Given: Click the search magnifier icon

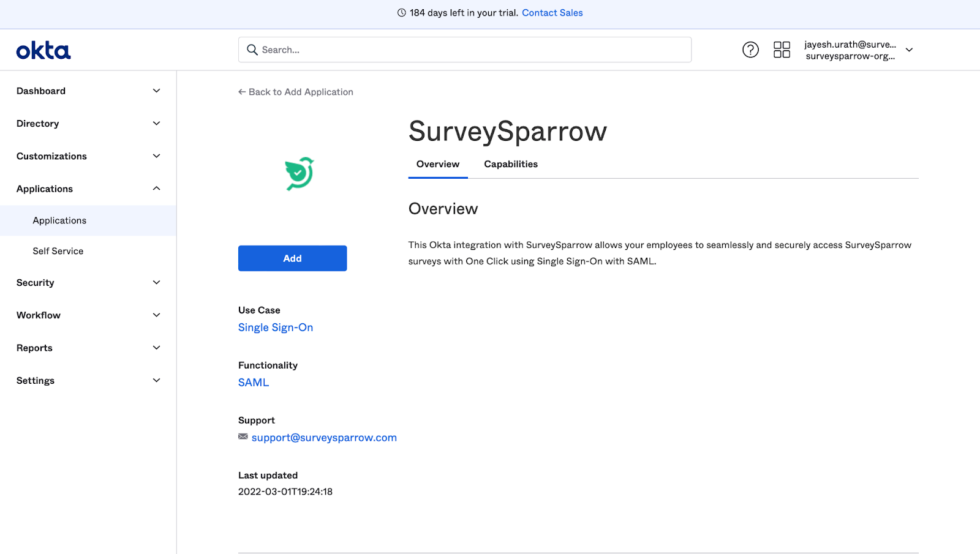Looking at the screenshot, I should 252,50.
